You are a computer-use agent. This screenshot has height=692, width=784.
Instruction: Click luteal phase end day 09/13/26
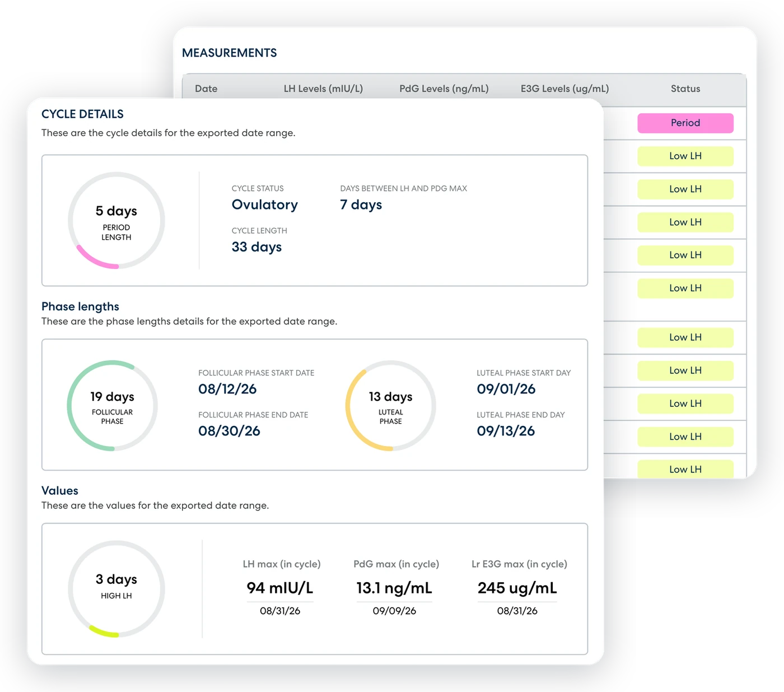[506, 431]
